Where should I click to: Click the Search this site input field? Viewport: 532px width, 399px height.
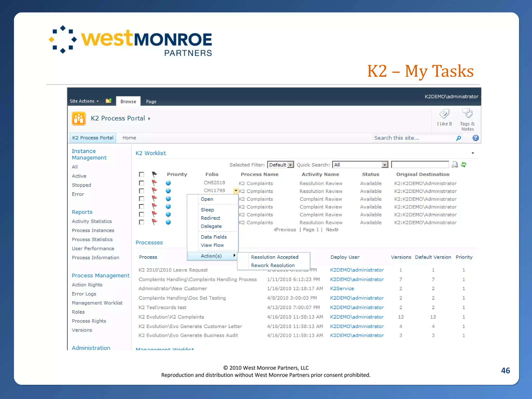[414, 138]
